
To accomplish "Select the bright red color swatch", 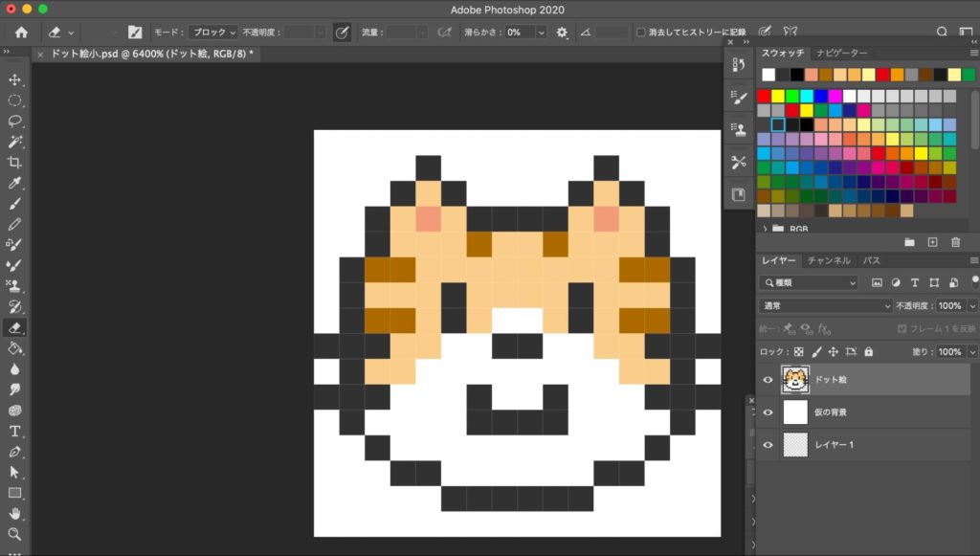I will (764, 96).
